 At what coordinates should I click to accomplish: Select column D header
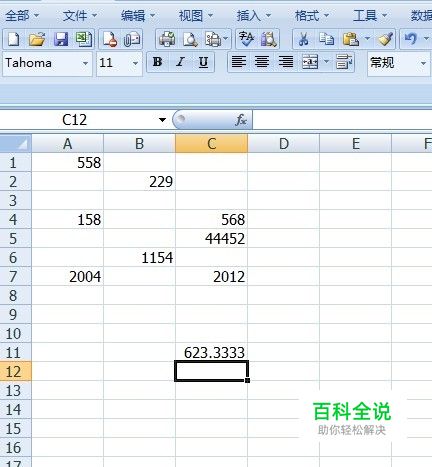click(284, 144)
